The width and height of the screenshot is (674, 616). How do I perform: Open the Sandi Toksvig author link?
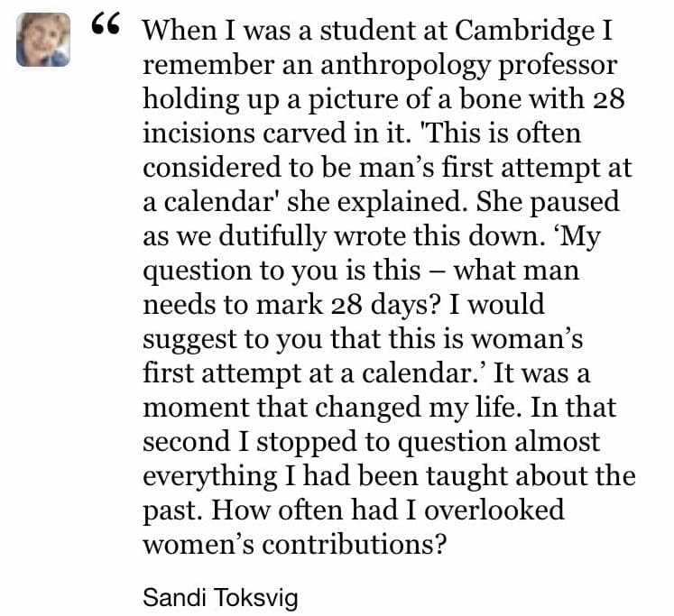tap(220, 597)
